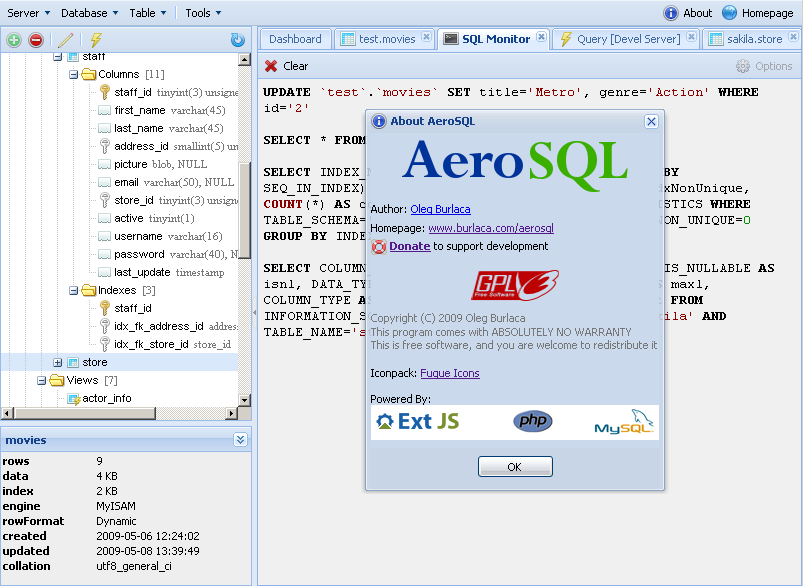Close the test.movies tab
Screen dimensions: 803x586
pyautogui.click(x=426, y=36)
